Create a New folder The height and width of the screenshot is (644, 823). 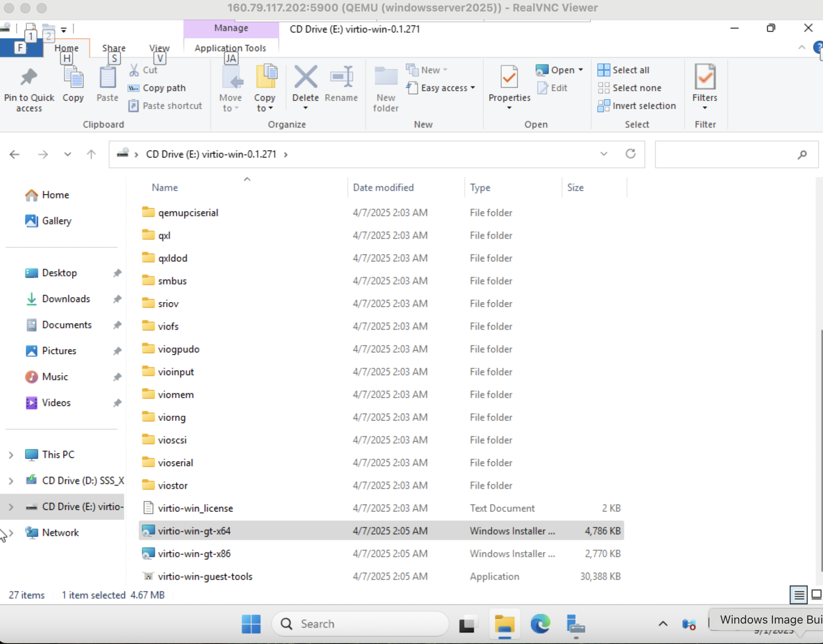point(385,88)
